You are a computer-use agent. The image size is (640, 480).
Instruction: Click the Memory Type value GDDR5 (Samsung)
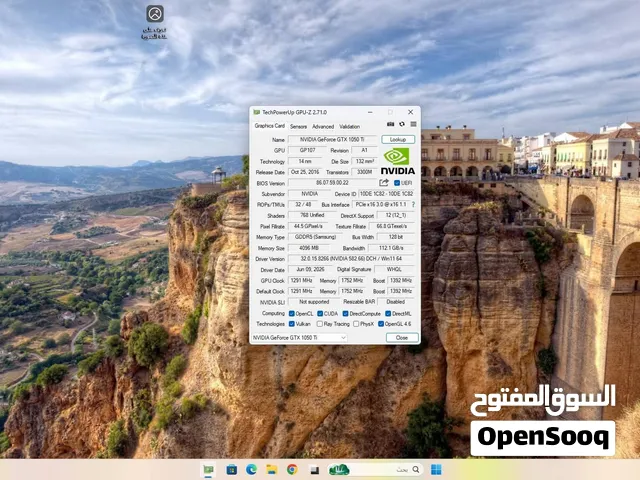click(315, 237)
